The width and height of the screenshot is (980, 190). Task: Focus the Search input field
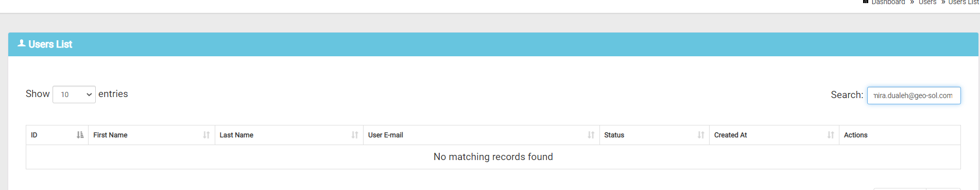tap(914, 96)
